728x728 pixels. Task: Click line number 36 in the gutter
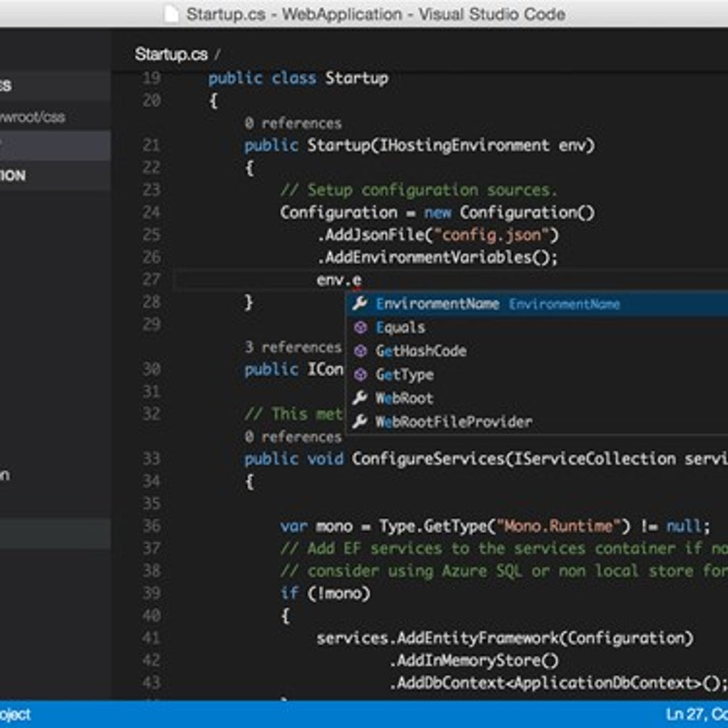(x=152, y=526)
